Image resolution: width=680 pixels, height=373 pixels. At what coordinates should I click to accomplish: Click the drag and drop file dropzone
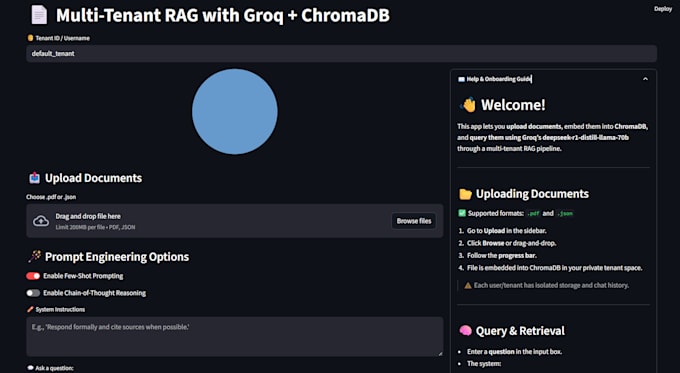[235, 221]
